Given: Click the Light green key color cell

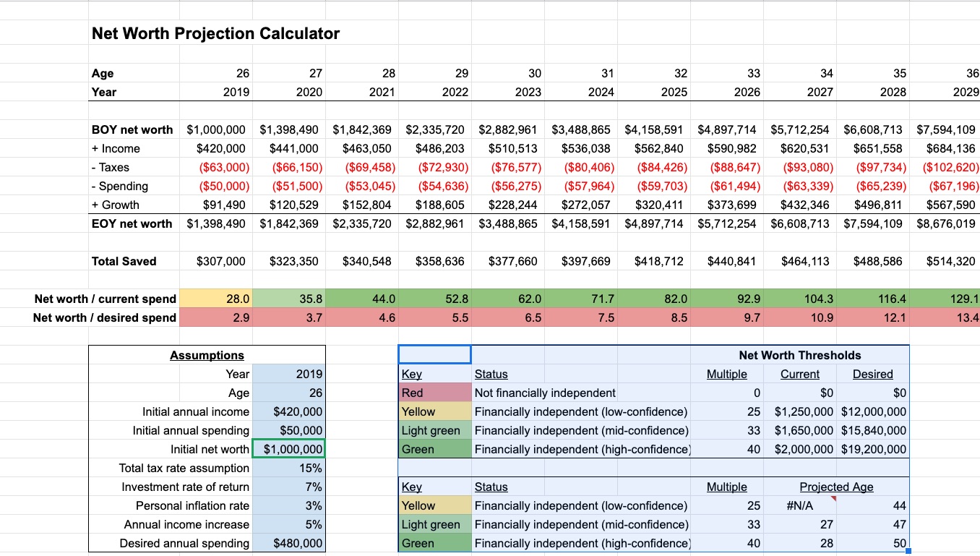Looking at the screenshot, I should [434, 430].
